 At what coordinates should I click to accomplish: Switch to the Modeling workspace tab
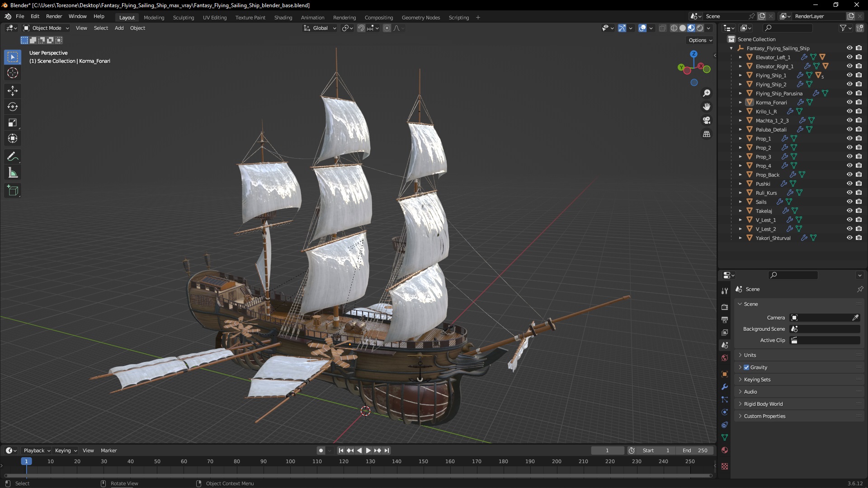tap(154, 18)
